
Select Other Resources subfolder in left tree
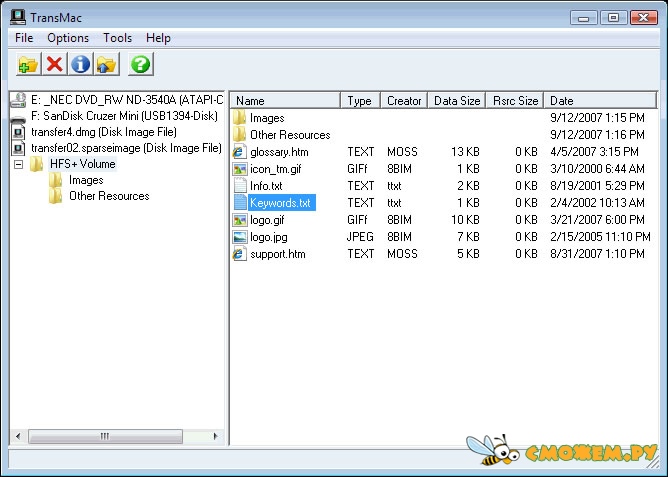click(x=109, y=196)
